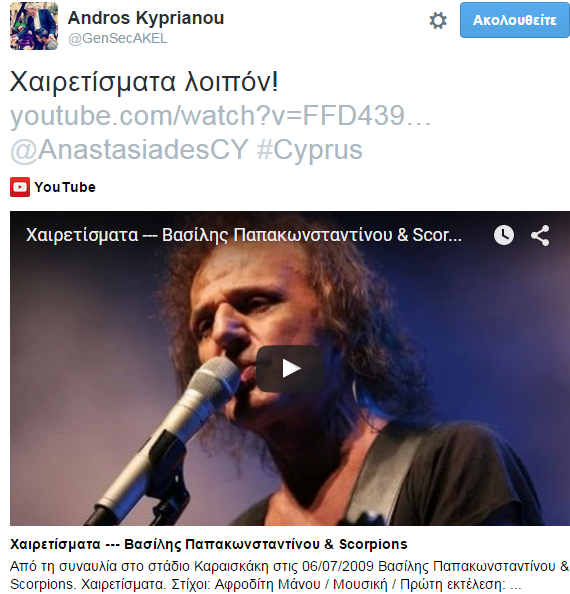Screen dimensions: 570x594
Task: Open the #Cyprus hashtag
Action: [309, 150]
